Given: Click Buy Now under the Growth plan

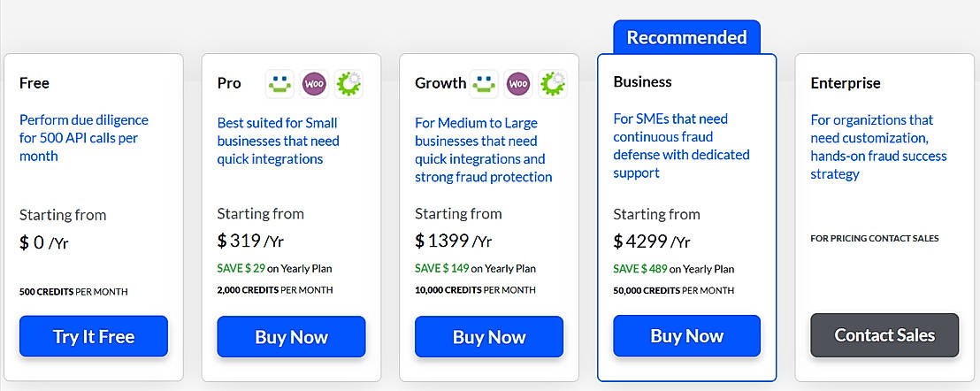Looking at the screenshot, I should click(x=489, y=336).
